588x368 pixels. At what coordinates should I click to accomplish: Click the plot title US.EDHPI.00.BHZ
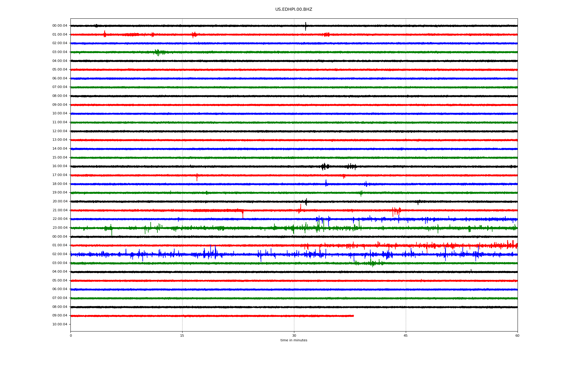293,10
